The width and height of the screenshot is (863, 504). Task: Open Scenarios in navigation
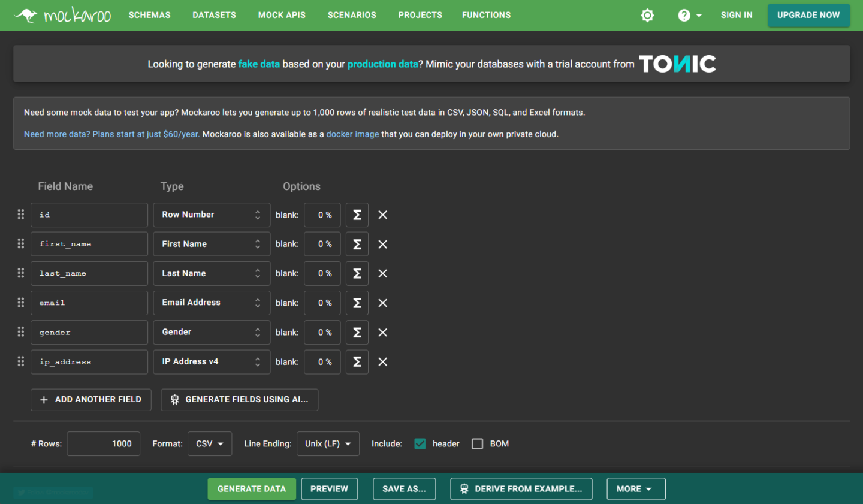pos(352,15)
